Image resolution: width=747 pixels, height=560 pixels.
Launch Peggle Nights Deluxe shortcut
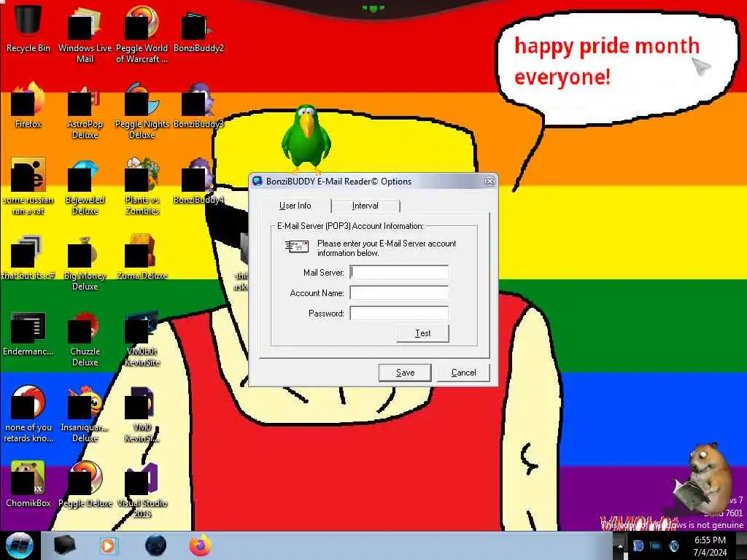(x=142, y=111)
